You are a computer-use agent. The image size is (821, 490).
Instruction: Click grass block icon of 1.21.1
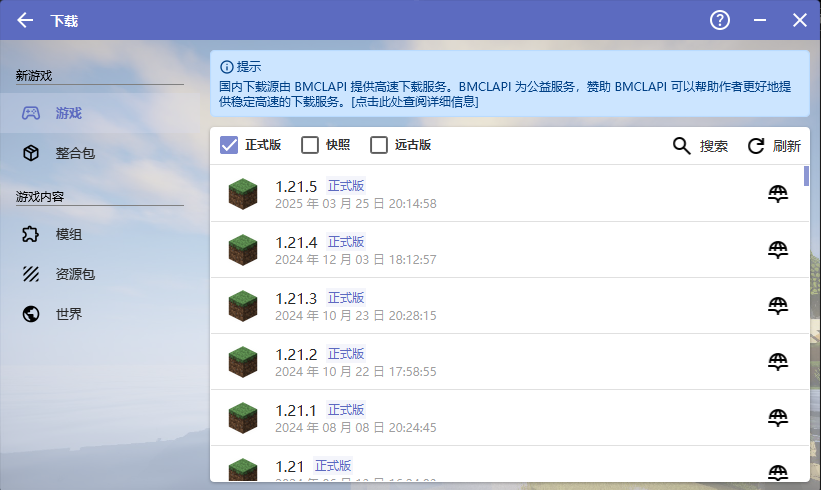[243, 418]
